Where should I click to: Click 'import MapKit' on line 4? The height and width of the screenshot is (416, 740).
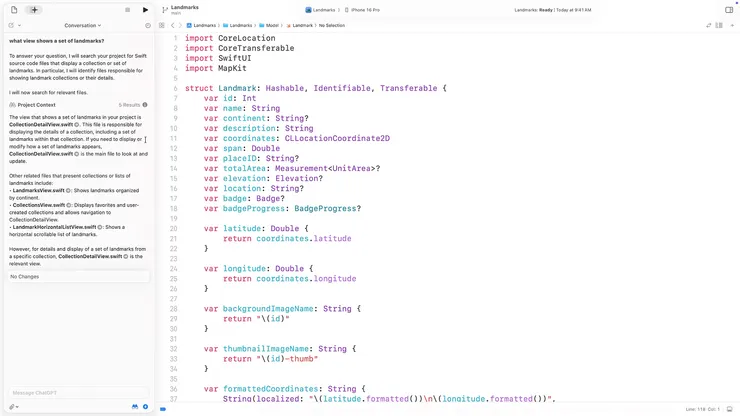(216, 68)
